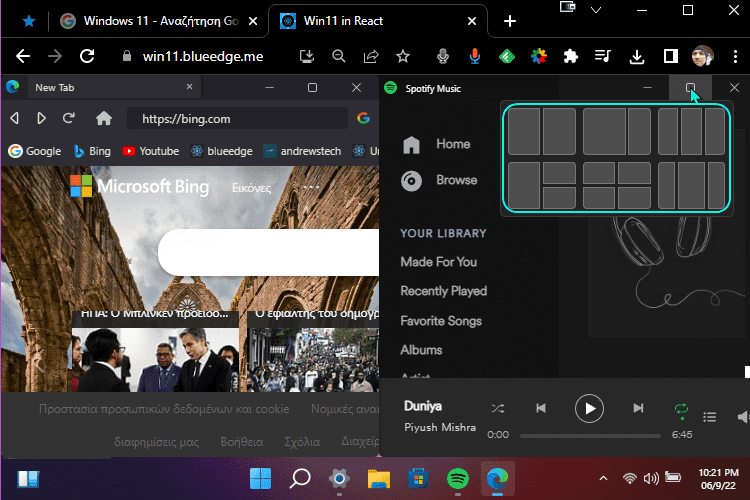This screenshot has width=750, height=500.
Task: Toggle repeat in Spotify player
Action: [x=681, y=410]
